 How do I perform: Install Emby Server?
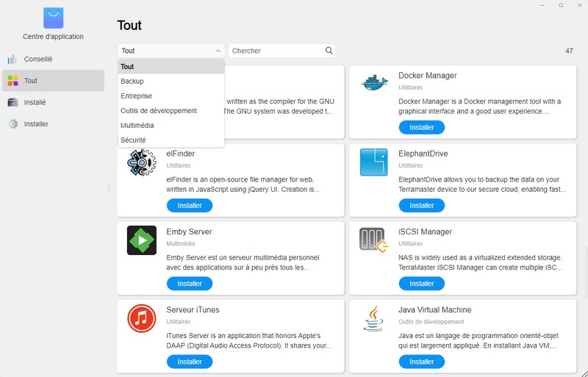click(190, 284)
